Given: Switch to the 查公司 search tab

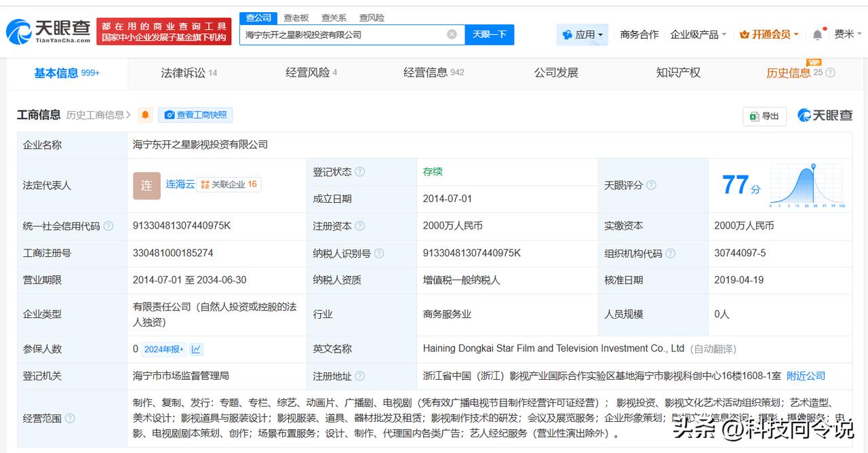Looking at the screenshot, I should [258, 18].
